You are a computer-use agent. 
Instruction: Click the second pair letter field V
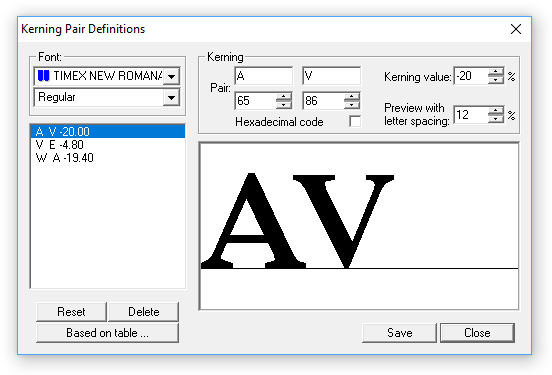coord(331,76)
